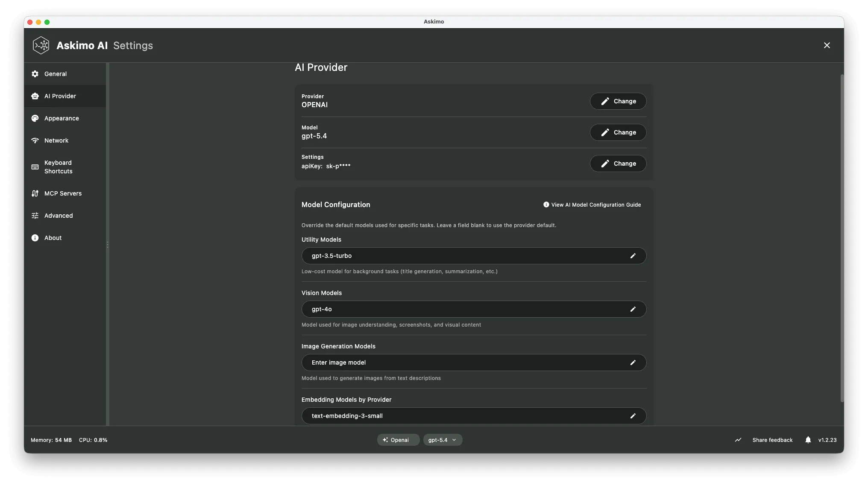The height and width of the screenshot is (485, 868).
Task: Click the Model Configuration heading
Action: click(x=336, y=205)
